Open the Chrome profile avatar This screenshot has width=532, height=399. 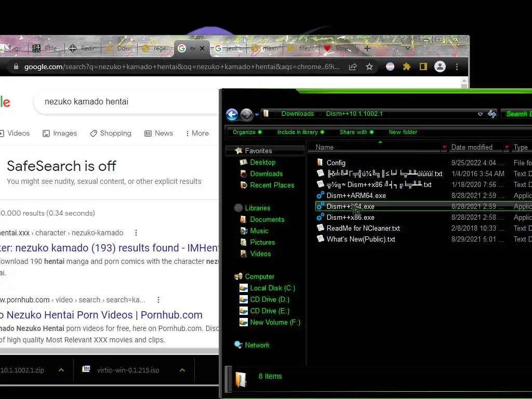440,66
